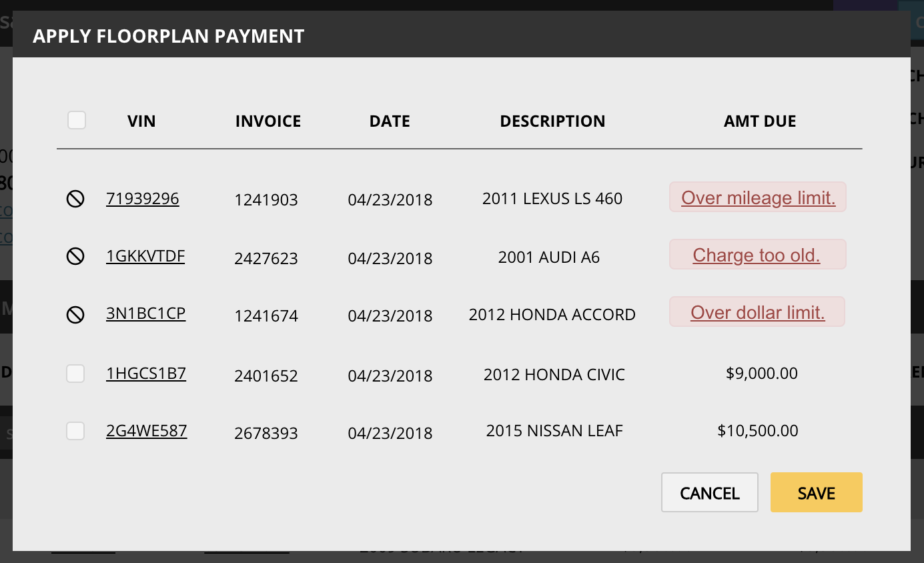Follow the 3N1BC1CP VIN link
924x563 pixels.
[x=145, y=314]
